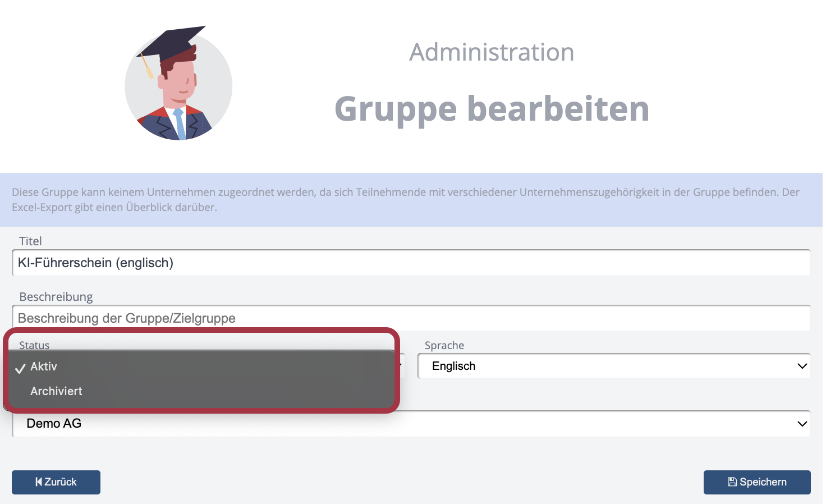
Task: Click the back arrow icon beside Zurück
Action: pyautogui.click(x=39, y=482)
